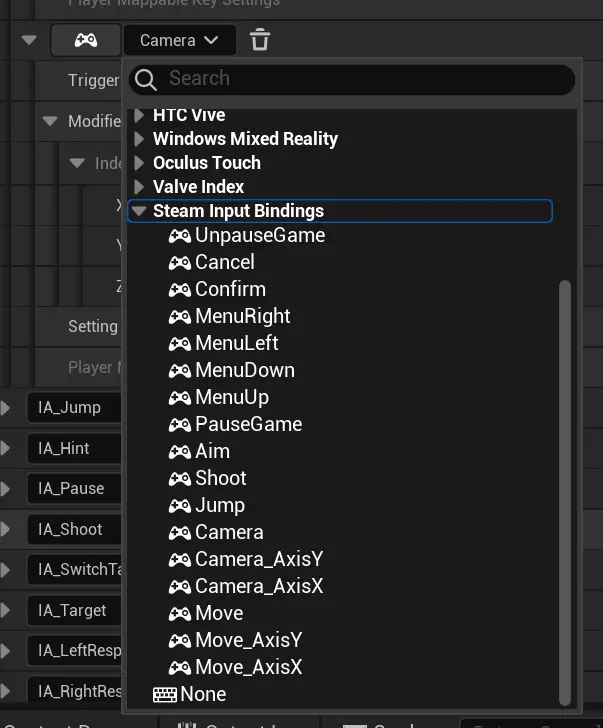Select the Confirm binding
Image resolution: width=603 pixels, height=728 pixels.
pyautogui.click(x=230, y=289)
